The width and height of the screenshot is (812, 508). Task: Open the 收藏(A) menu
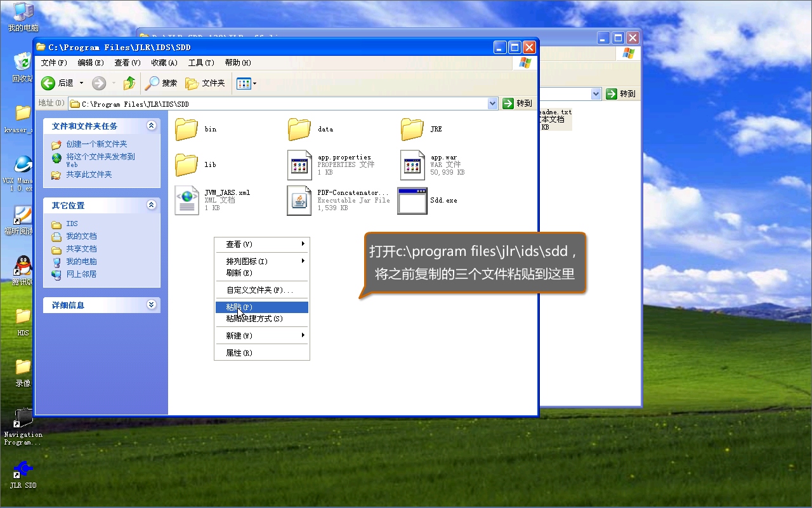pos(164,63)
